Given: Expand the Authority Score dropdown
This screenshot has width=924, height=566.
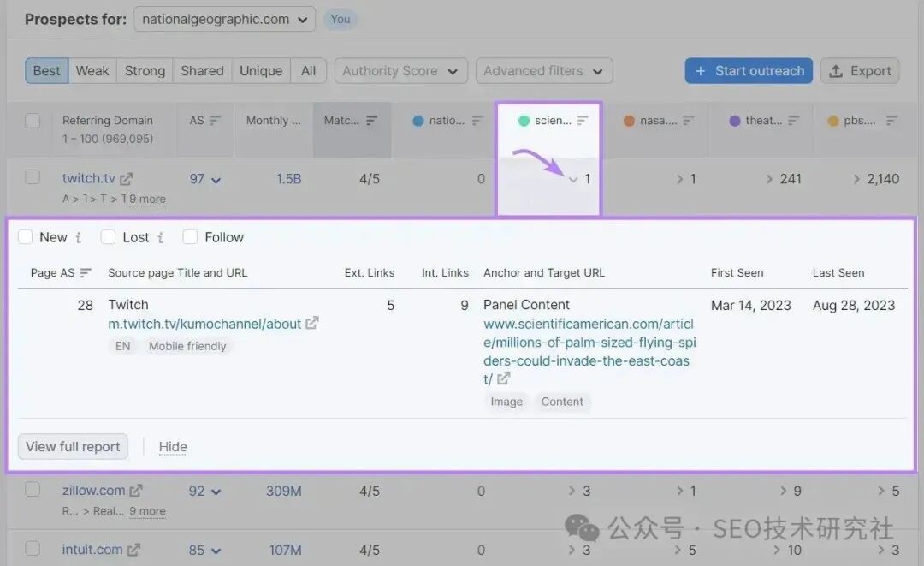Looking at the screenshot, I should click(x=400, y=71).
